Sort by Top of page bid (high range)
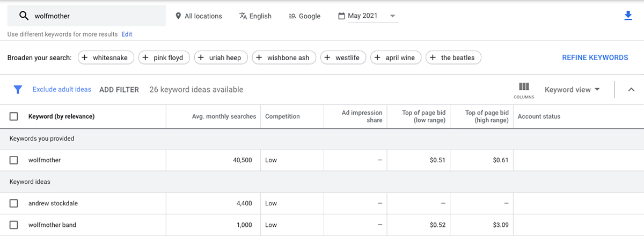Image resolution: width=644 pixels, height=236 pixels. [x=487, y=117]
